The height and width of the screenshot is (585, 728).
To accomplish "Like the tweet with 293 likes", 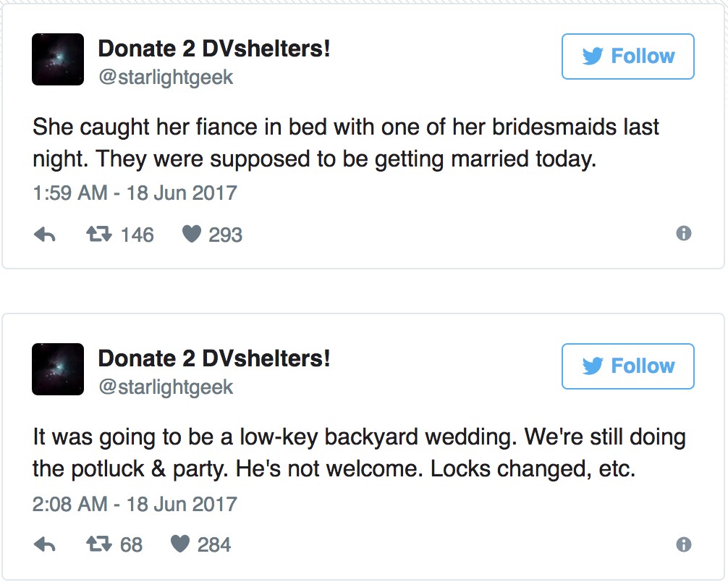I will [191, 235].
